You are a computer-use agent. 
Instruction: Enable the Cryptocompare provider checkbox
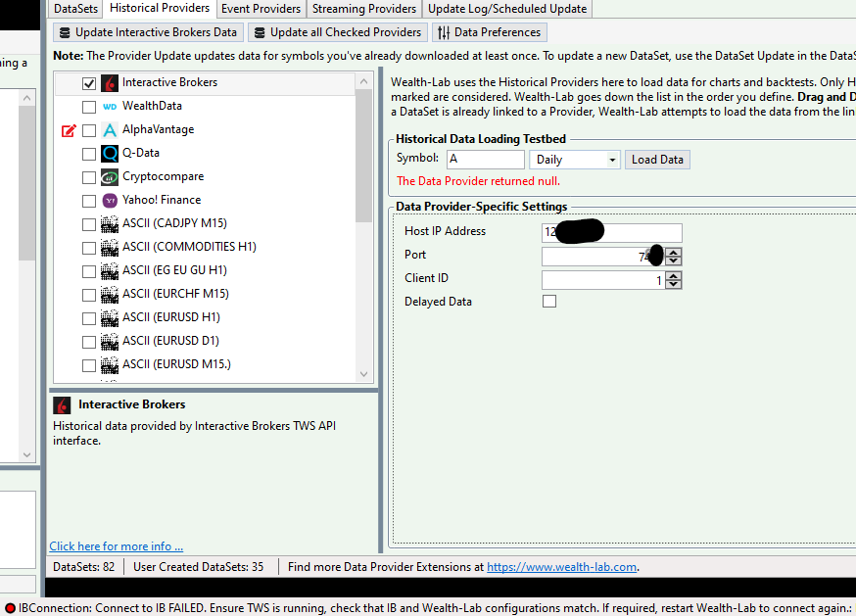coord(89,177)
